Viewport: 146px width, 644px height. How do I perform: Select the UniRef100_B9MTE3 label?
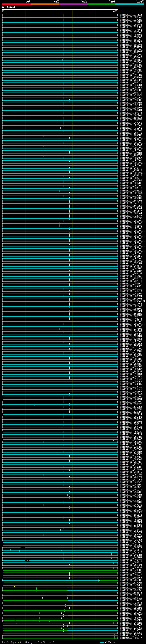coord(131,60)
